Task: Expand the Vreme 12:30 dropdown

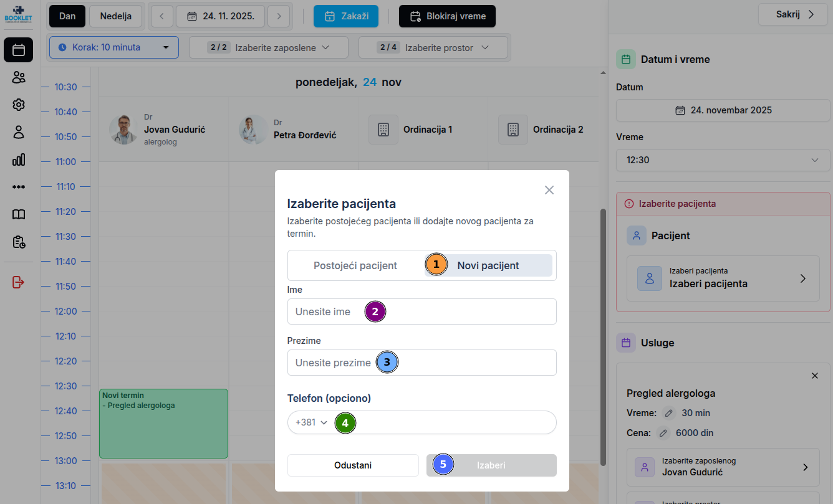Action: (723, 160)
